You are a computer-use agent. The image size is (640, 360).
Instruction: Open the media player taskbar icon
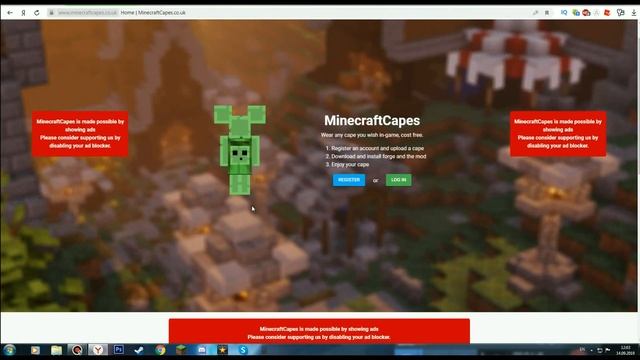35,350
